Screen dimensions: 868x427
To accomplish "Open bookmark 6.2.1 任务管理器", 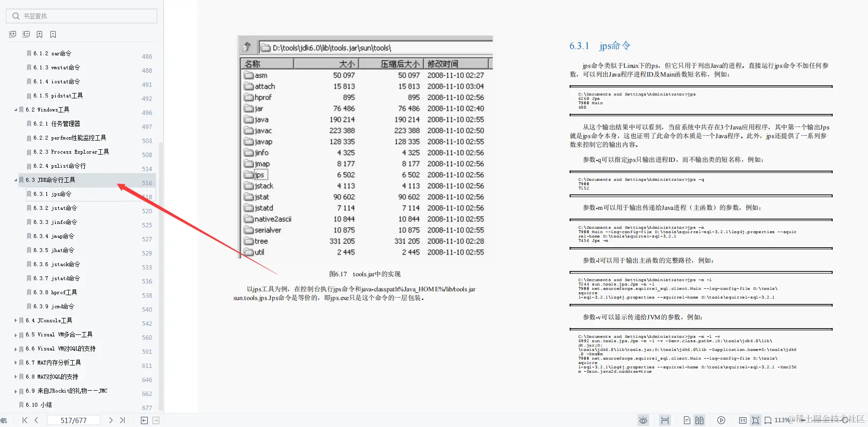I will coord(57,124).
